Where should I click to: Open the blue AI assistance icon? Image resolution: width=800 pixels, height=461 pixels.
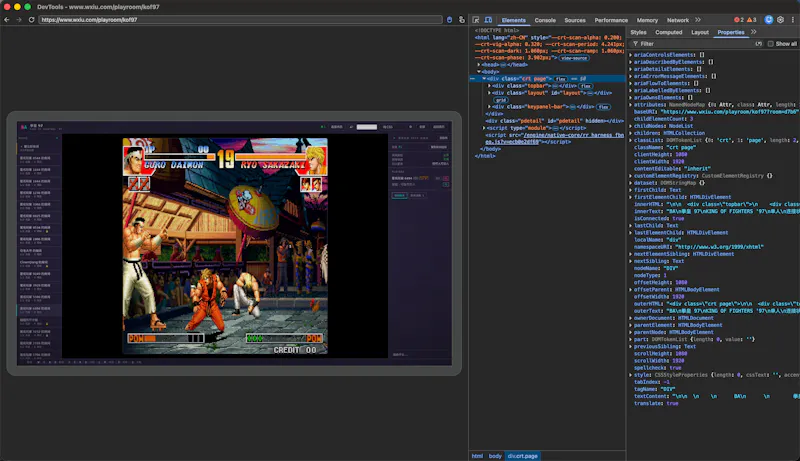click(768, 20)
